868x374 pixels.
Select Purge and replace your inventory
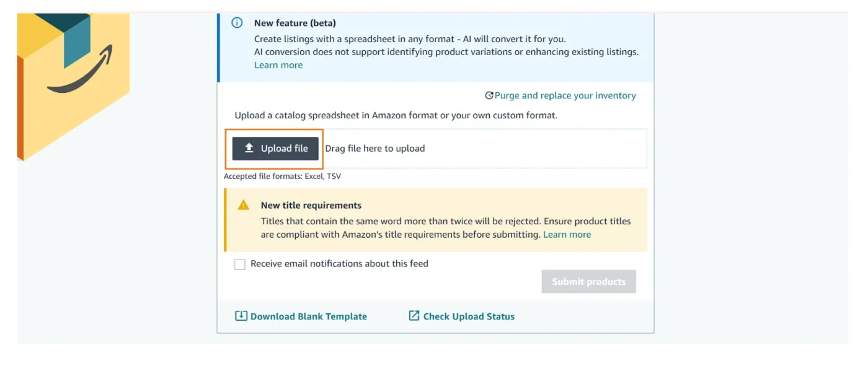[565, 95]
